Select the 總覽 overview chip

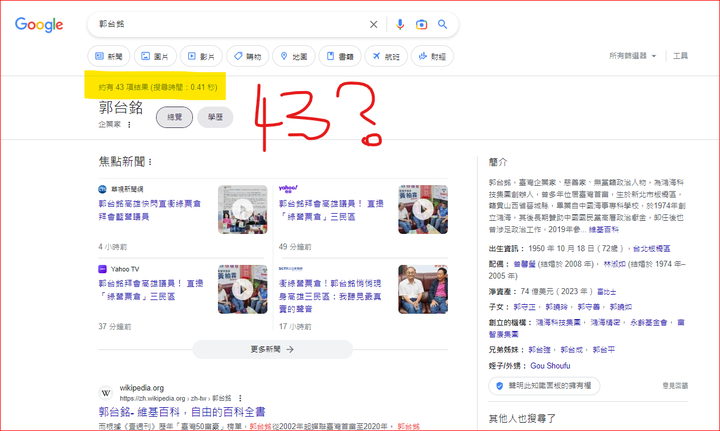(174, 118)
